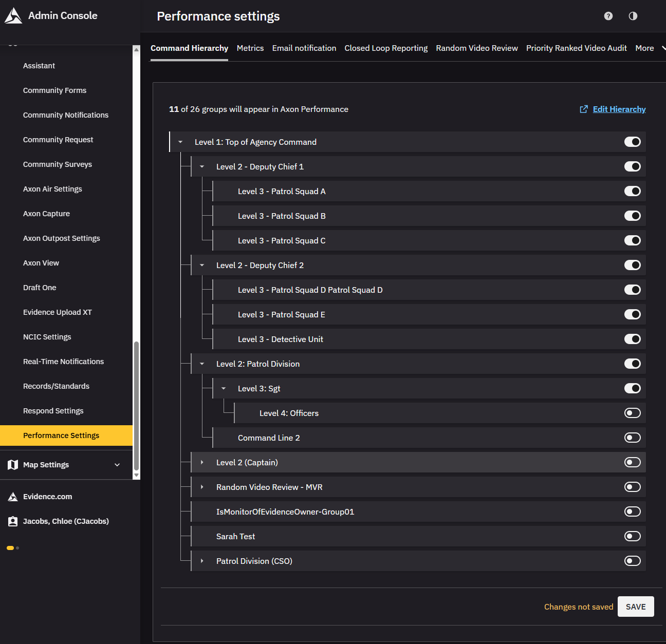Open the Random Video Review tab
The image size is (666, 644).
(476, 48)
